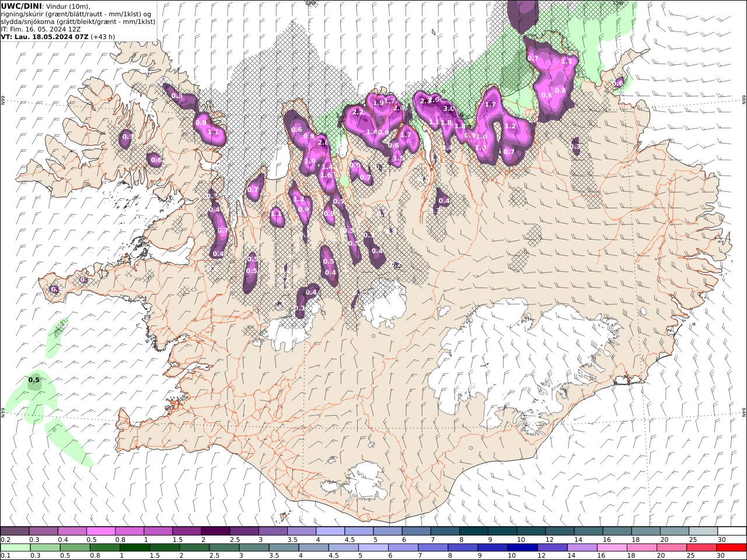Click the 'N99' latitude label at left edge

[x=3, y=100]
